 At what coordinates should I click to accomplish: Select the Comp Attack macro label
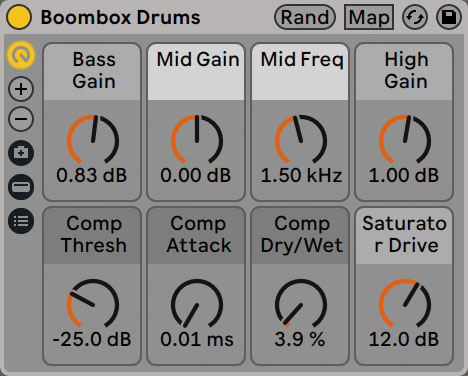196,236
